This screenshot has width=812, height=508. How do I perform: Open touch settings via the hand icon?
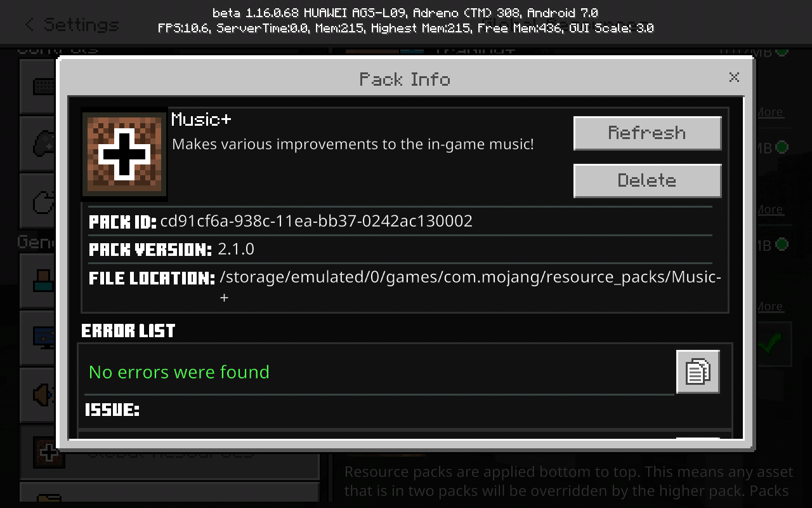pos(42,203)
